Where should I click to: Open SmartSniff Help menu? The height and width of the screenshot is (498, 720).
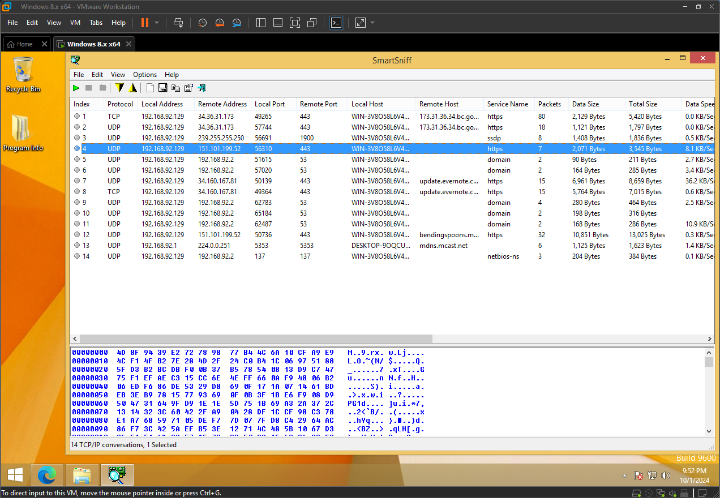point(172,74)
